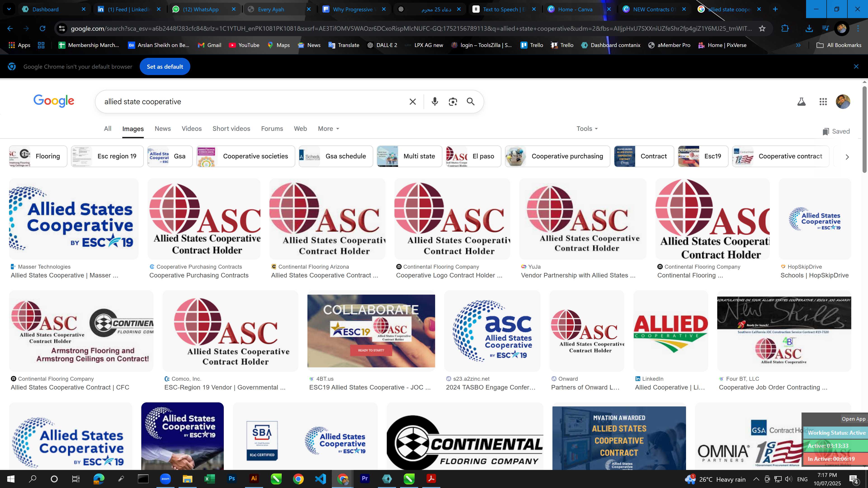This screenshot has height=488, width=868.
Task: Click the Web search filter tab
Action: [x=300, y=129]
